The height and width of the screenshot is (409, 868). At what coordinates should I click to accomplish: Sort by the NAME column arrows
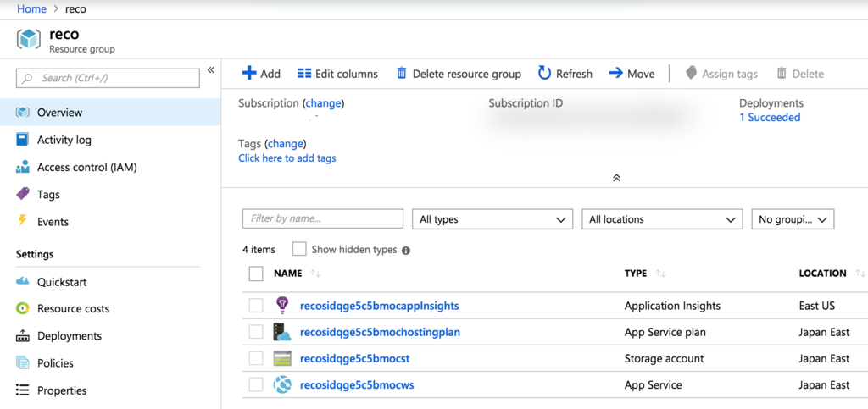click(x=315, y=274)
